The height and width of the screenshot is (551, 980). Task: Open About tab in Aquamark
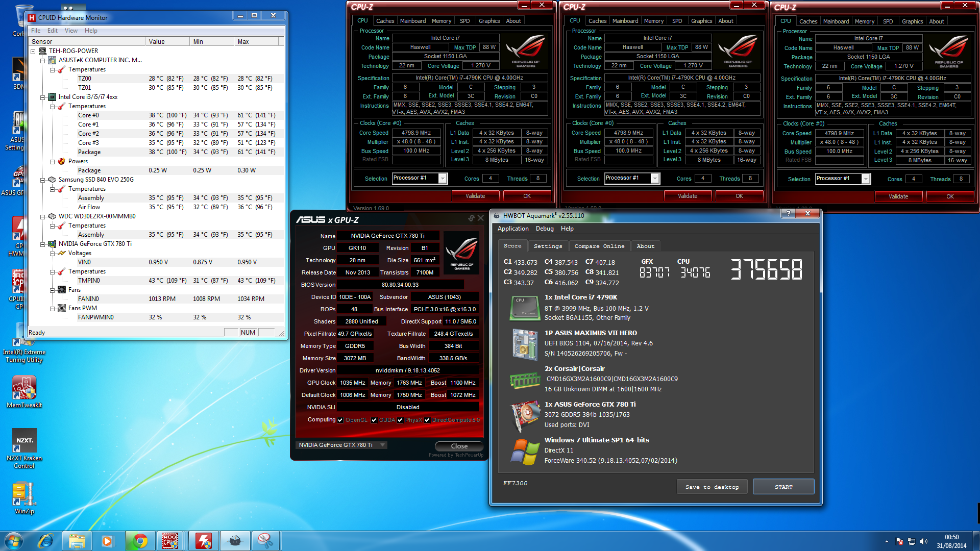[645, 246]
